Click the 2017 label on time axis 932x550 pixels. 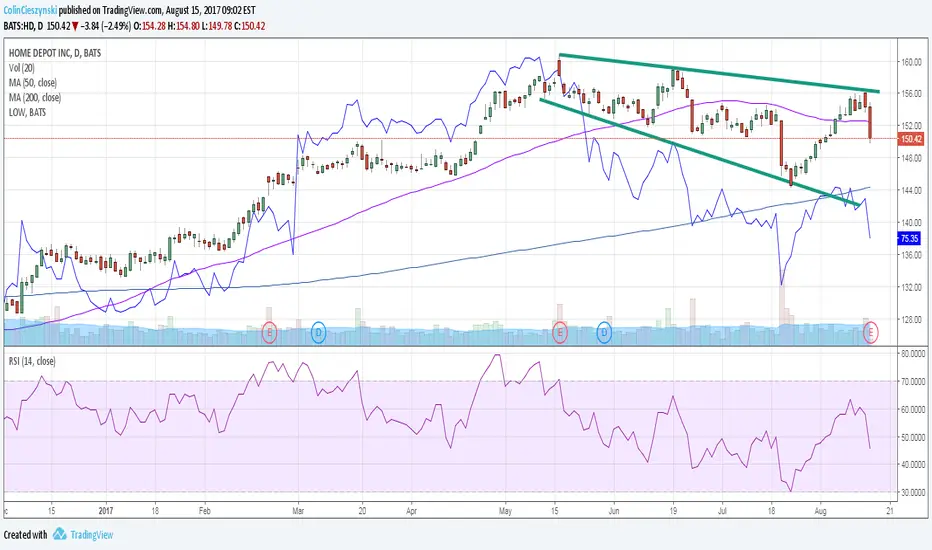coord(106,510)
